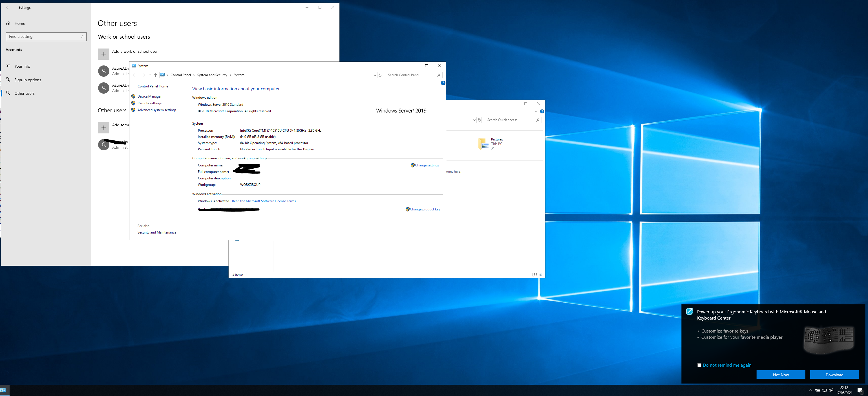868x396 pixels.
Task: Click the computer icon in System address bar
Action: (162, 75)
